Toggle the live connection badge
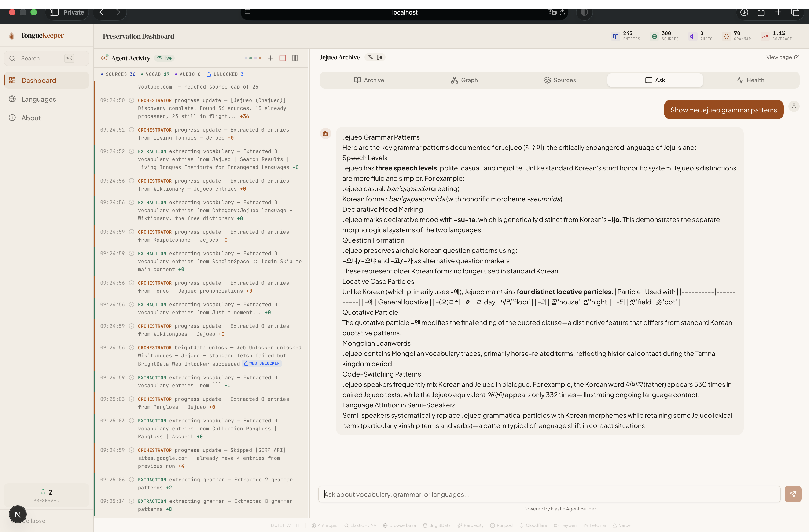The width and height of the screenshot is (809, 532). (165, 58)
